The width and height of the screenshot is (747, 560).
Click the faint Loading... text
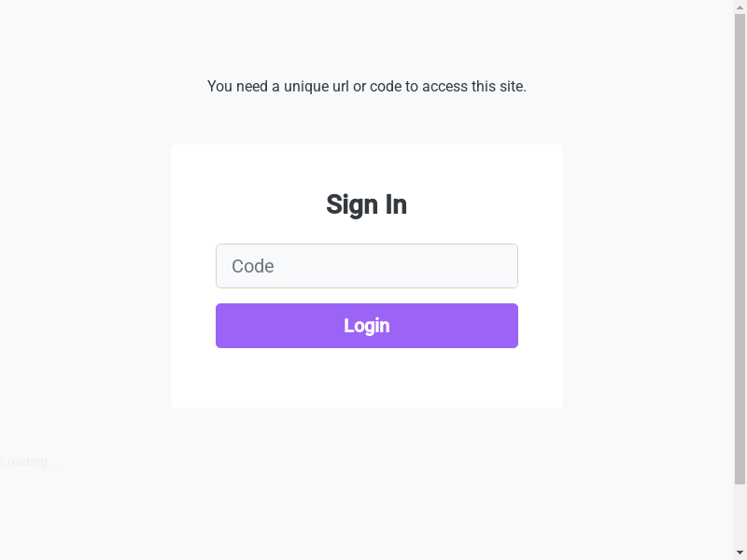[29, 462]
